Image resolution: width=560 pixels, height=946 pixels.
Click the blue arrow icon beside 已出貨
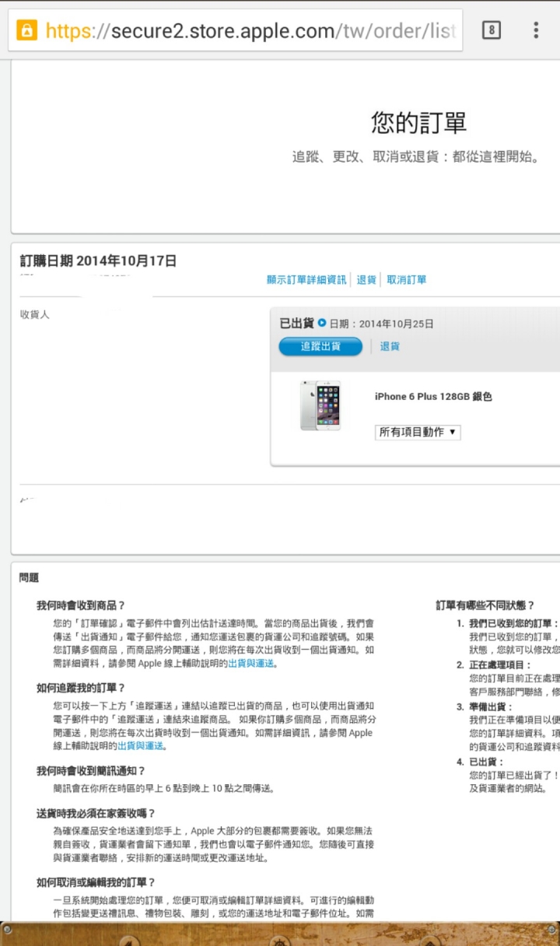[322, 323]
